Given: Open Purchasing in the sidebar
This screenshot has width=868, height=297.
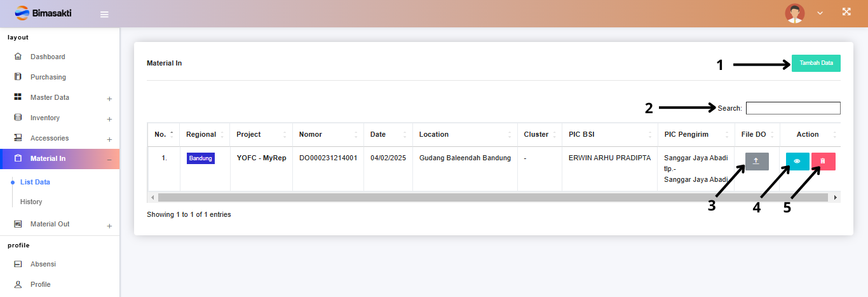Looking at the screenshot, I should 48,77.
